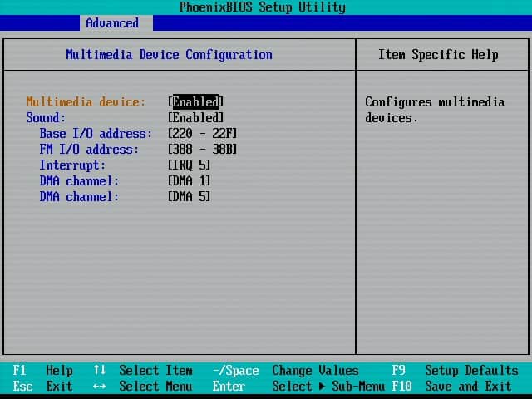Change Base I/O address 220 - 22F value

click(203, 133)
